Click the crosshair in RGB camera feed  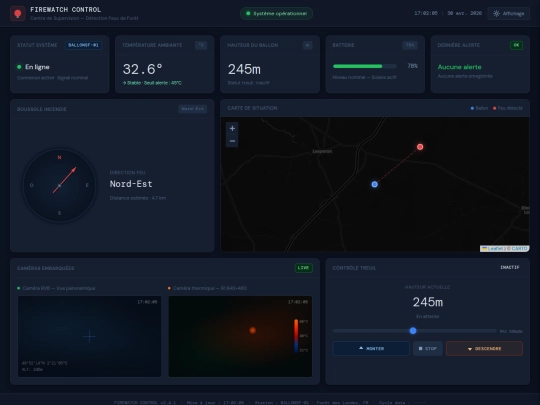pos(90,336)
